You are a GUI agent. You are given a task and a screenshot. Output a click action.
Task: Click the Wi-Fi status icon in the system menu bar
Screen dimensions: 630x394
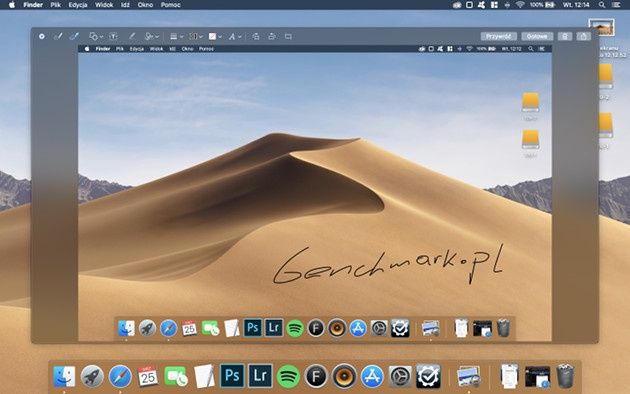[x=520, y=5]
